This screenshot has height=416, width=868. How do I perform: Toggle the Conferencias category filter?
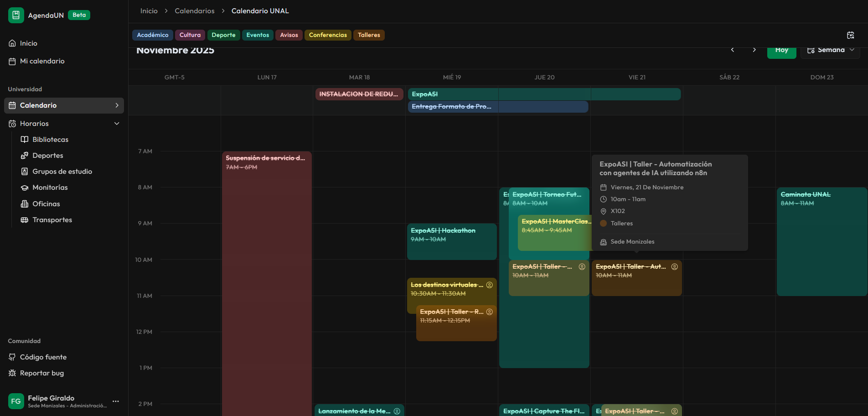(328, 35)
